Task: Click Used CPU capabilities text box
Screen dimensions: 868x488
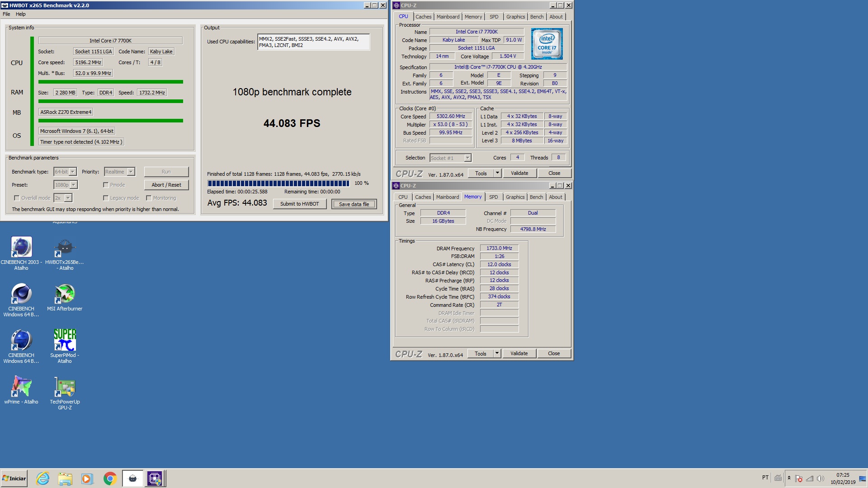Action: point(314,42)
